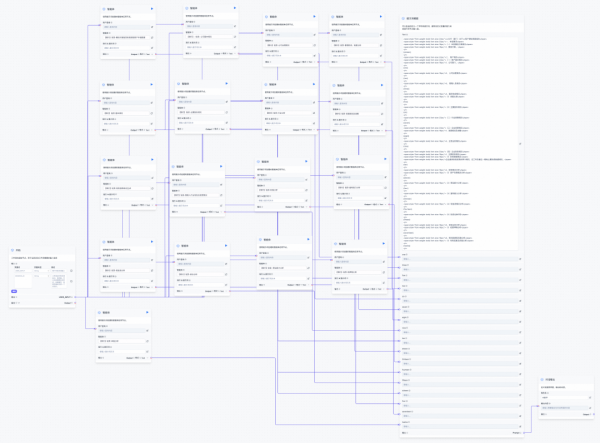Screen dimensions: 600x443
Task: Click the first field's expand icon in the lowest lone agent node
Action: point(147,331)
